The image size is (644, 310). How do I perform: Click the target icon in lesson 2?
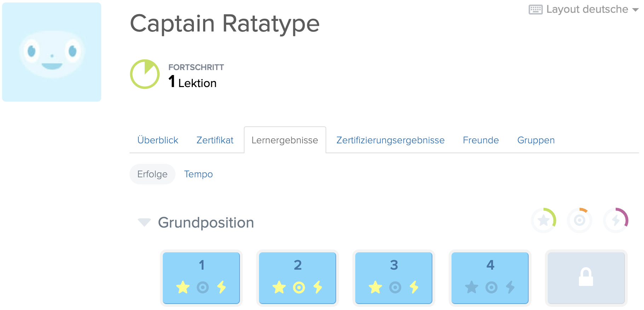pyautogui.click(x=299, y=287)
